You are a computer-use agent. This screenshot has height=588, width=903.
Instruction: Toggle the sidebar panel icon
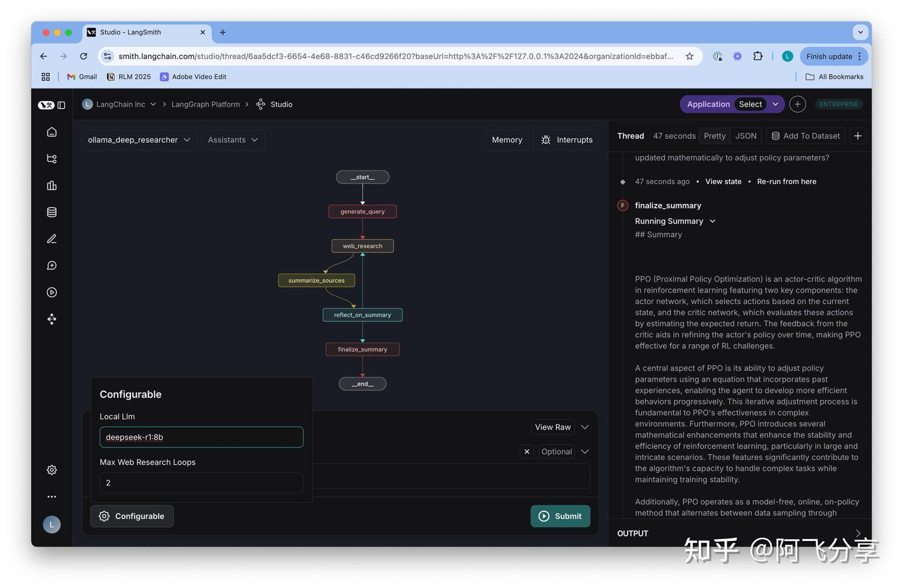(x=61, y=105)
